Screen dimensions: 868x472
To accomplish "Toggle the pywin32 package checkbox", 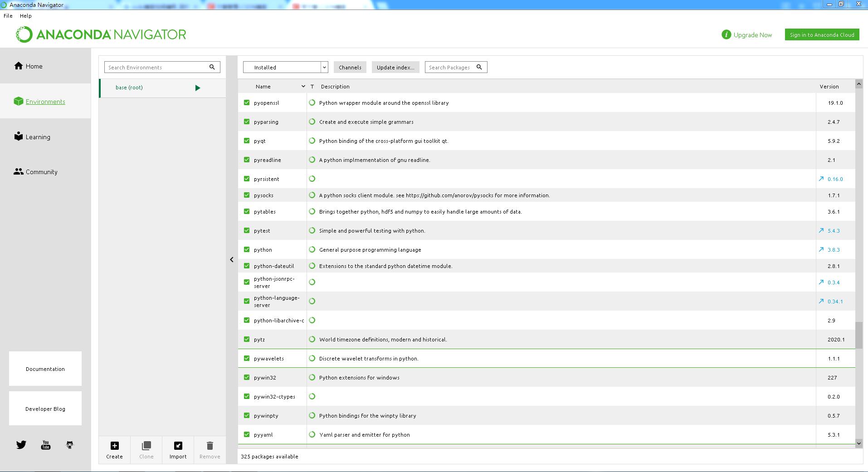I will (x=247, y=377).
